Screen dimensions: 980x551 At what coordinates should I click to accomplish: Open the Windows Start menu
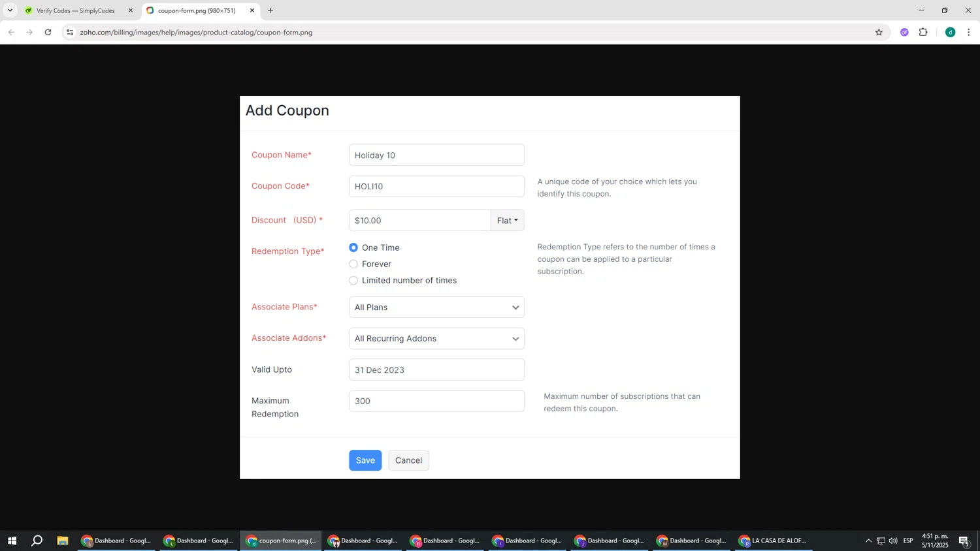12,541
